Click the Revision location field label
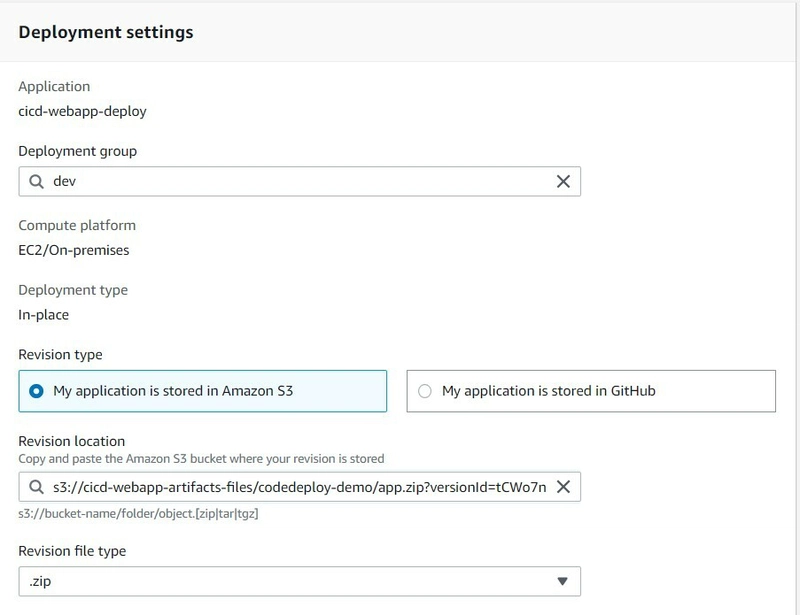This screenshot has height=615, width=800. point(71,441)
